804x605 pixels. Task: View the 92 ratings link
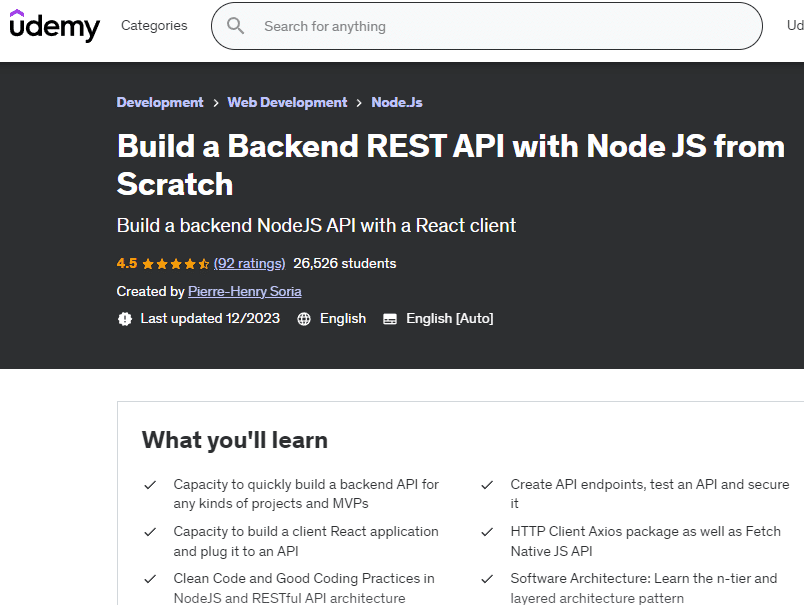point(249,264)
